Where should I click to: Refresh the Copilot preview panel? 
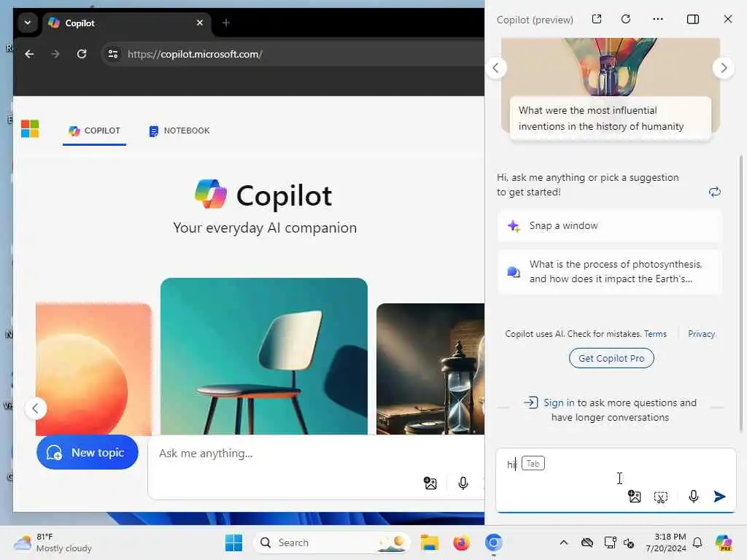tap(626, 19)
